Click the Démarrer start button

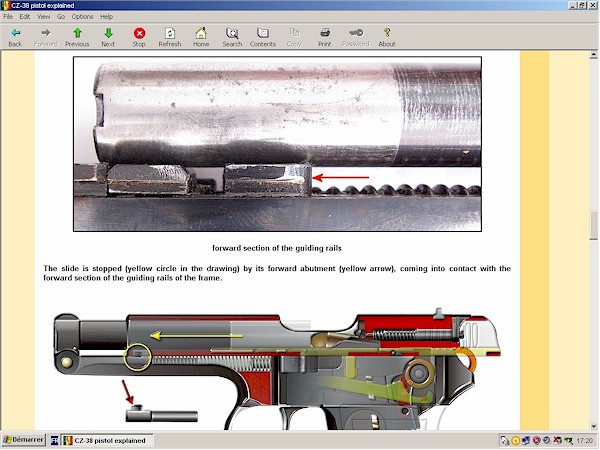tap(23, 440)
